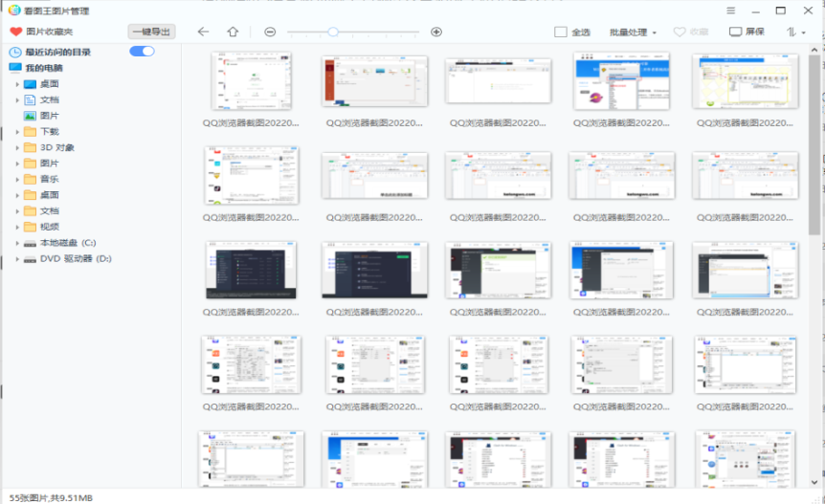The height and width of the screenshot is (504, 825).
Task: Expand the first 文档 tree node
Action: point(17,99)
